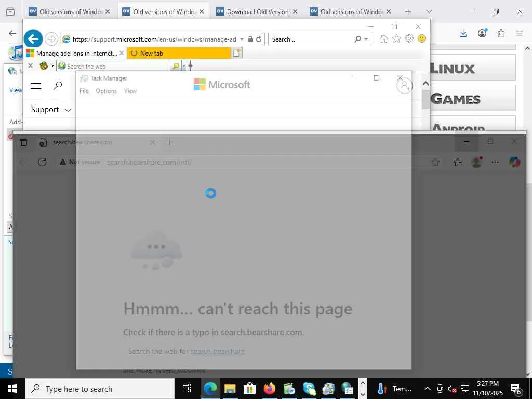
Task: Open a new tab in Firefox
Action: coord(408,11)
